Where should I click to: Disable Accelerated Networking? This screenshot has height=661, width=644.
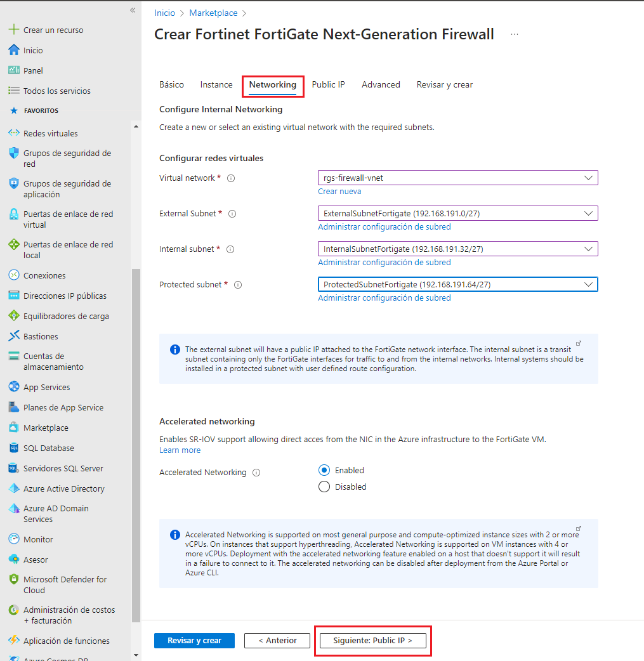[x=325, y=487]
